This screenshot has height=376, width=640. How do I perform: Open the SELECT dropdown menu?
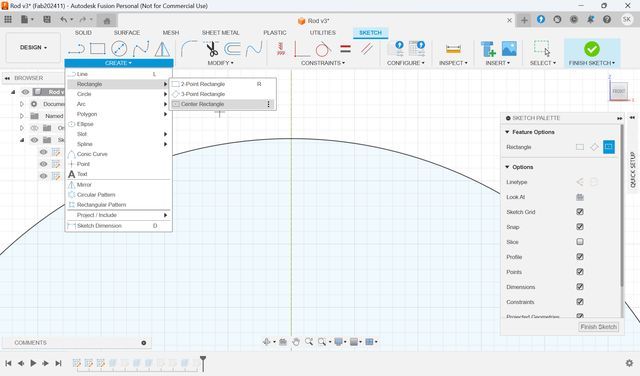[542, 63]
